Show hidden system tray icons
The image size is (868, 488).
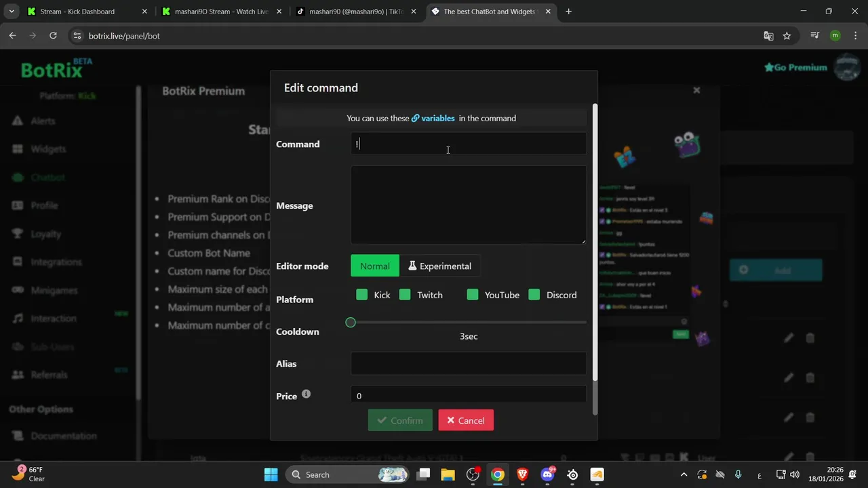click(x=684, y=474)
